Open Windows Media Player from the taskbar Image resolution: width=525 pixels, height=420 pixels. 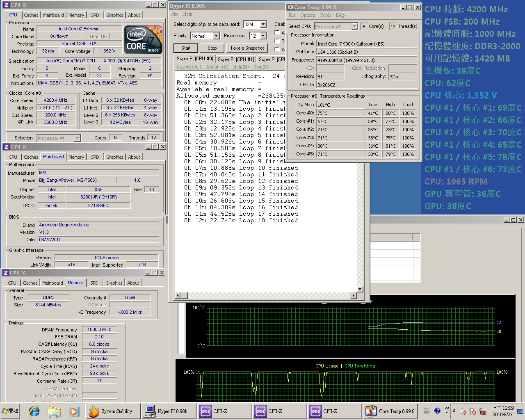click(x=74, y=411)
